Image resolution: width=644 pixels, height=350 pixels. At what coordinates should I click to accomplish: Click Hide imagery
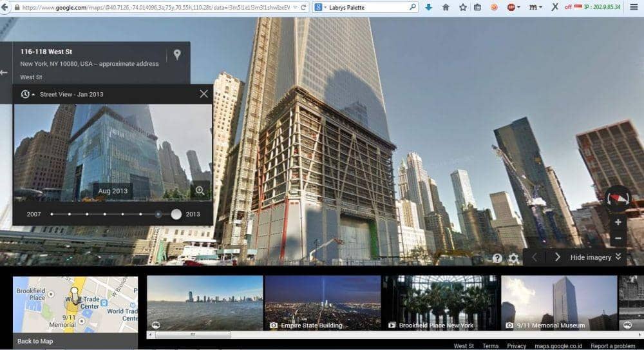pyautogui.click(x=596, y=257)
